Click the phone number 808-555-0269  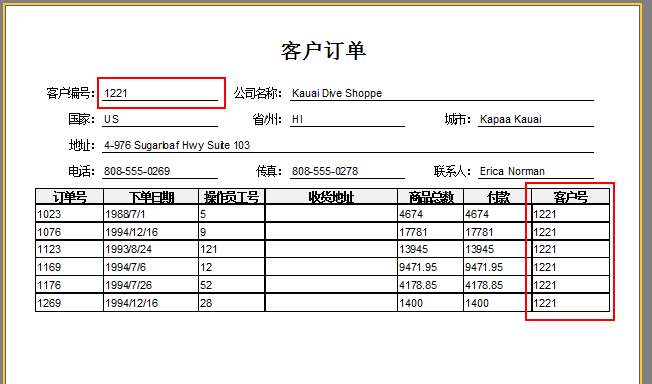(x=137, y=171)
